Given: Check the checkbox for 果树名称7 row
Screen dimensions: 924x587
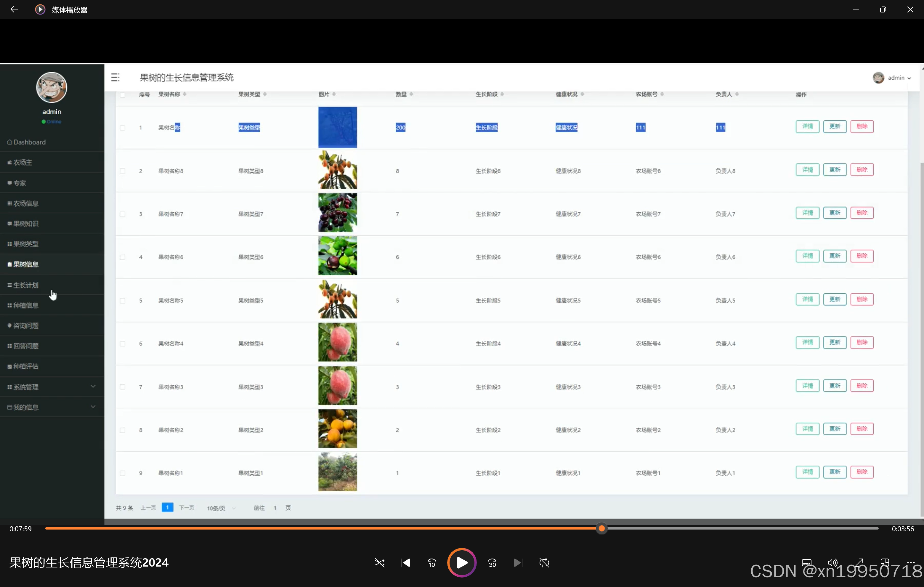Looking at the screenshot, I should click(122, 214).
